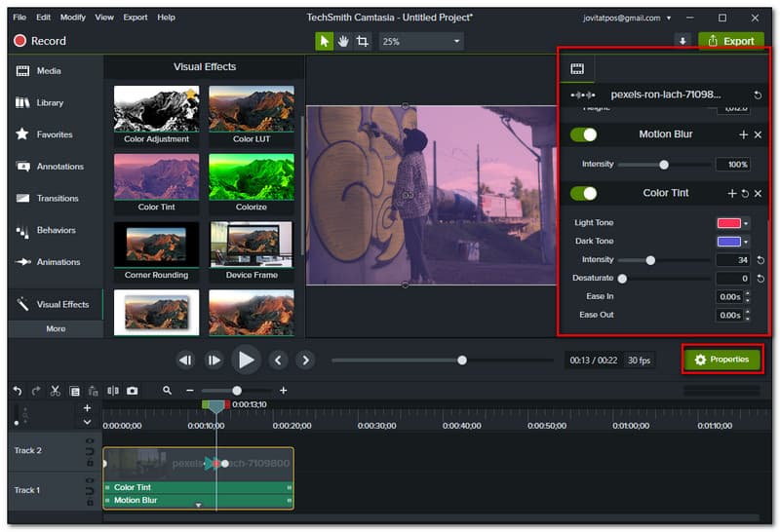Click the green Export button
Screen dimensions: 780x532
[x=730, y=41]
